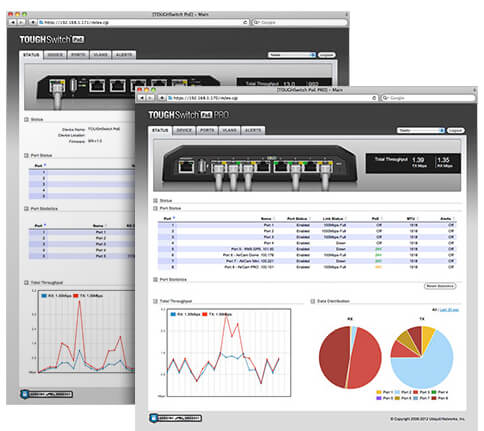
Task: Open VLANS tab in back TOUGHSwitch PoE window
Action: point(100,55)
